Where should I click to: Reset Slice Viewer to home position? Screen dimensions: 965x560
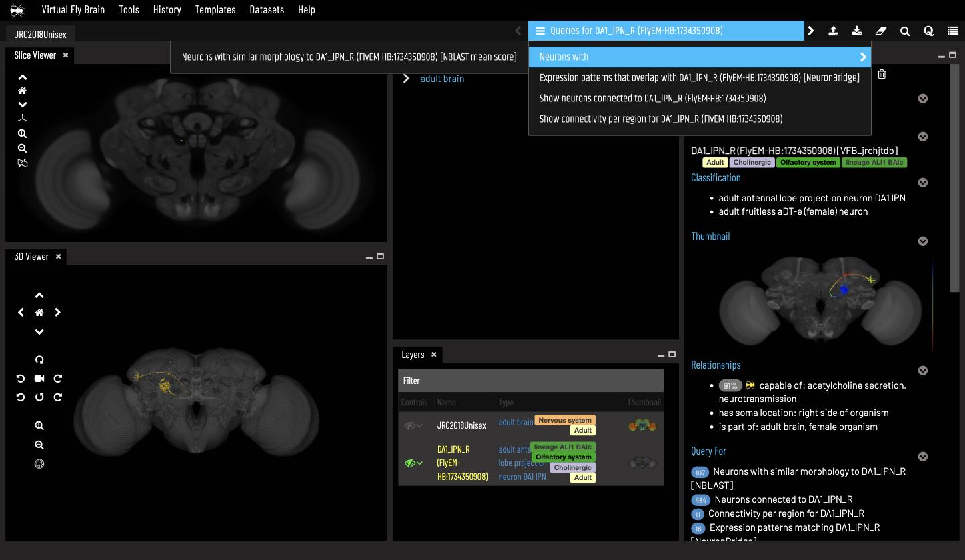click(x=22, y=91)
